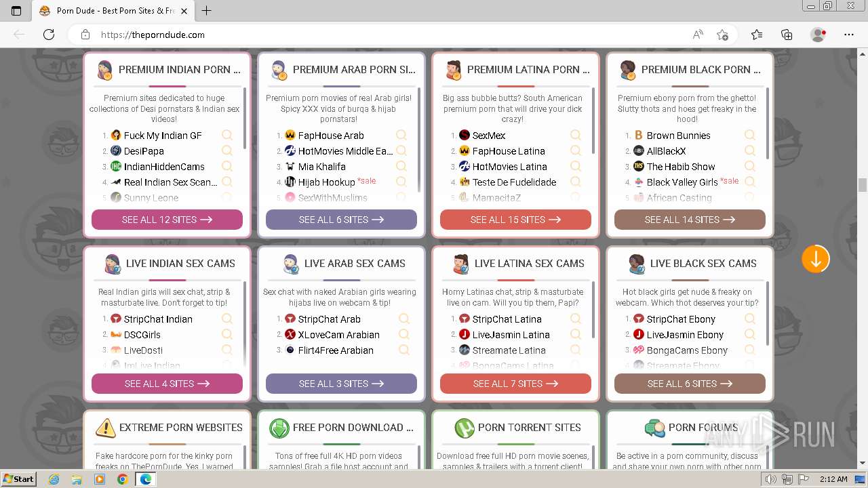The width and height of the screenshot is (868, 488).
Task: Click See All 6 Sites in Live Black Cams card
Action: (x=690, y=384)
